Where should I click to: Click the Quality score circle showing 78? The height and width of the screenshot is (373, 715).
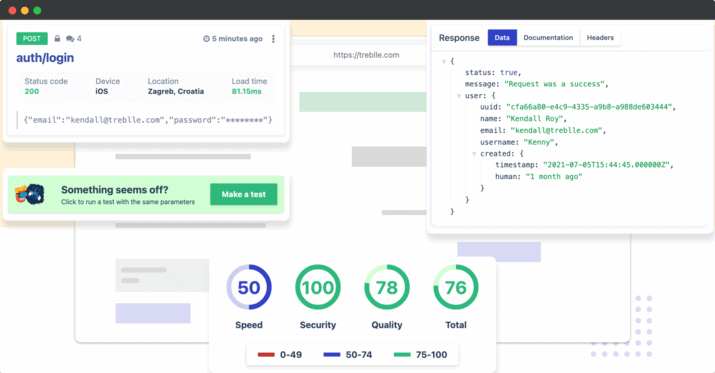[387, 287]
